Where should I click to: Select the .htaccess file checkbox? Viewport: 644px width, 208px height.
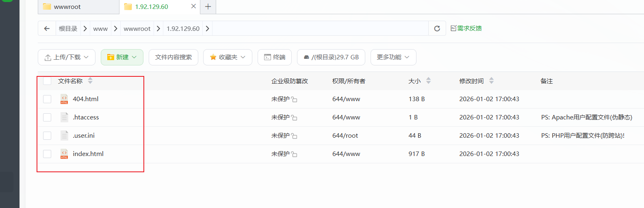pos(47,117)
